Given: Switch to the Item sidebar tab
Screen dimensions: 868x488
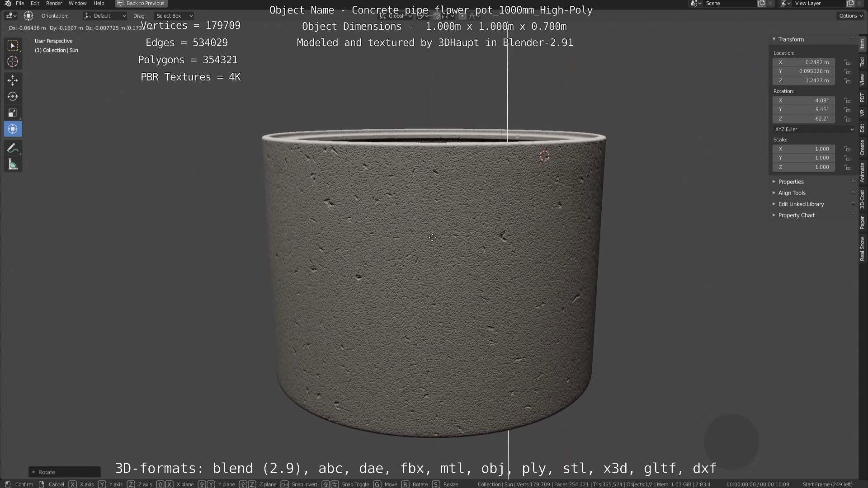Looking at the screenshot, I should (x=863, y=44).
